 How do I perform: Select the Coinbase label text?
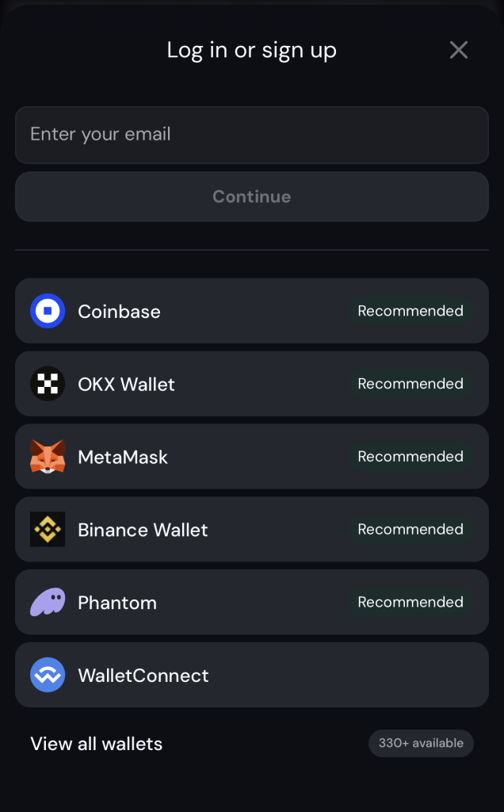coord(119,312)
